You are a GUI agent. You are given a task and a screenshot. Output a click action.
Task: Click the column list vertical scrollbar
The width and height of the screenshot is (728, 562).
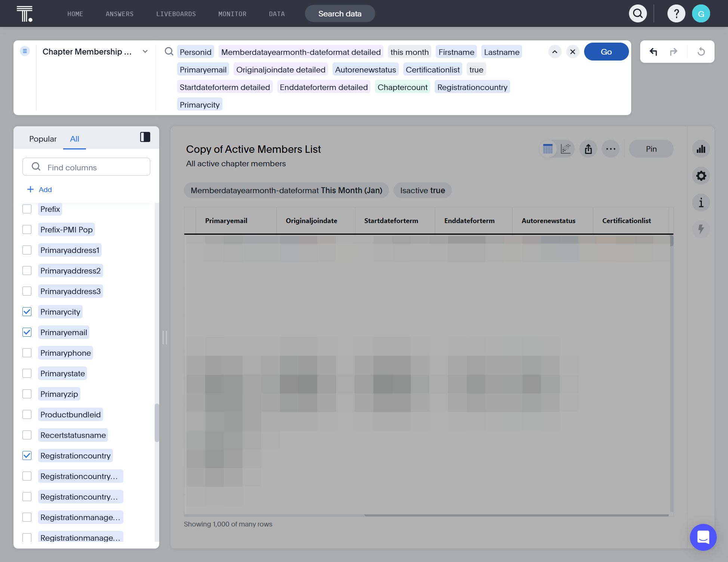157,423
